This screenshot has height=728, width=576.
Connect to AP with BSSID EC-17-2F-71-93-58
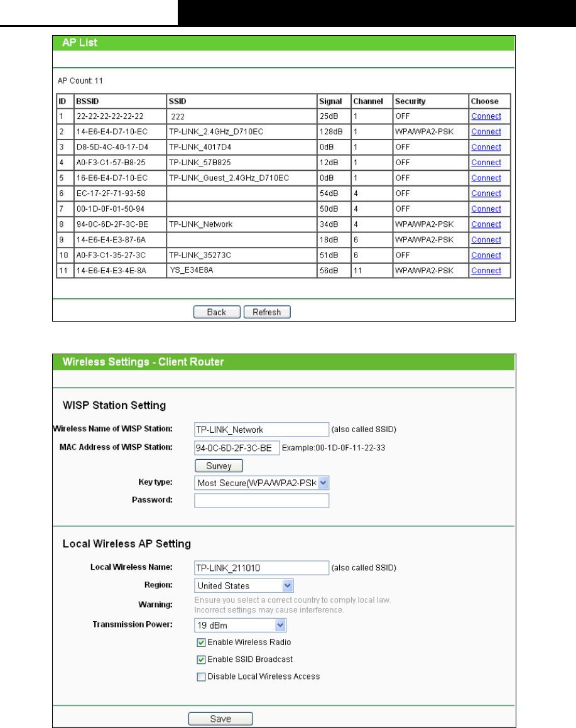(x=486, y=193)
